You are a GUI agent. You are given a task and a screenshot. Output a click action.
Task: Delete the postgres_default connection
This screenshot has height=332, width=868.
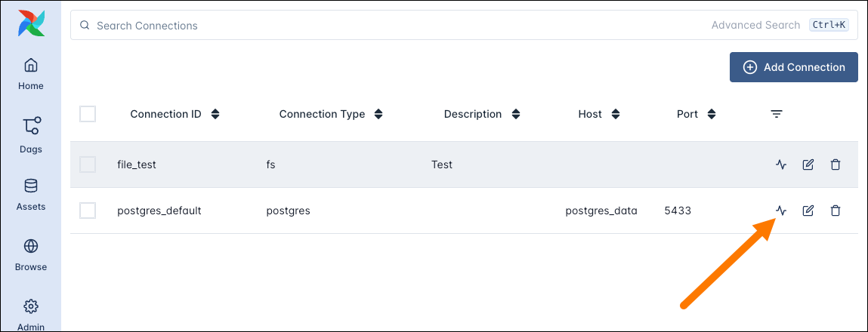pos(835,211)
